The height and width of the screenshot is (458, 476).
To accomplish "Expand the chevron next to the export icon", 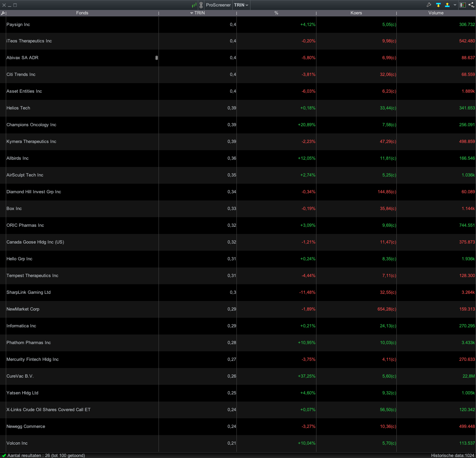I will 455,5.
